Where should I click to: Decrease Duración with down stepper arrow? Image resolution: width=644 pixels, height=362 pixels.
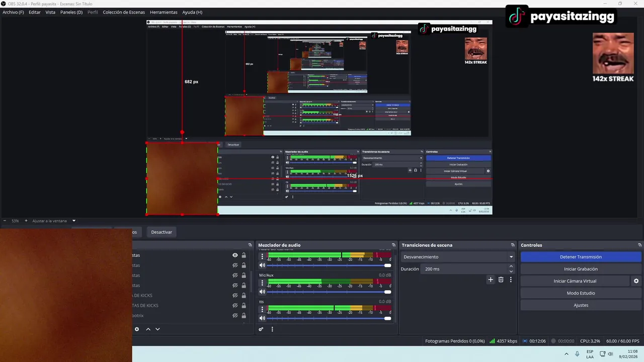click(511, 271)
